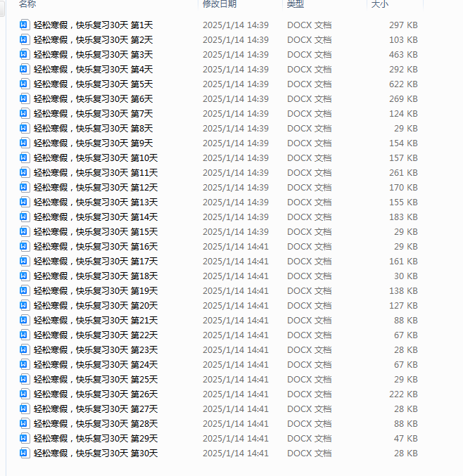
Task: Select file name 轻松寒假，快乐复习30天 第29天
Action: tap(96, 439)
